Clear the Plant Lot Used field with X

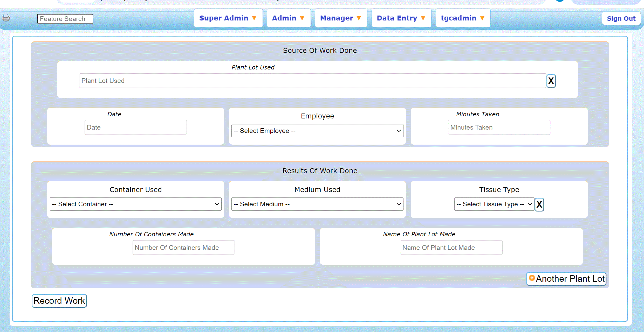click(x=551, y=81)
